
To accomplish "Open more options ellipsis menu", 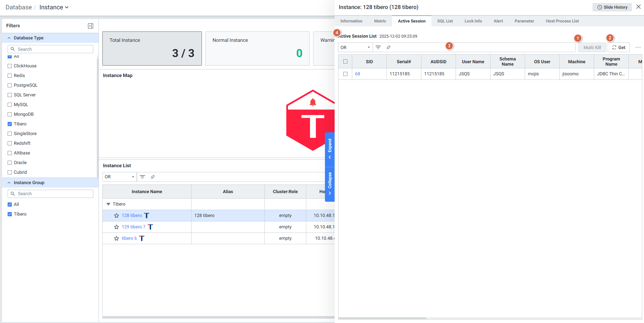I will click(638, 47).
